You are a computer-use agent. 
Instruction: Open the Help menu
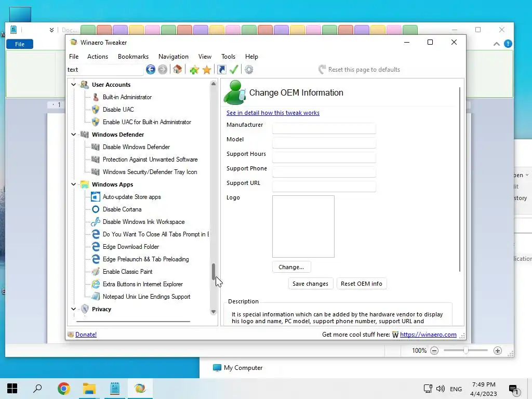pos(251,57)
